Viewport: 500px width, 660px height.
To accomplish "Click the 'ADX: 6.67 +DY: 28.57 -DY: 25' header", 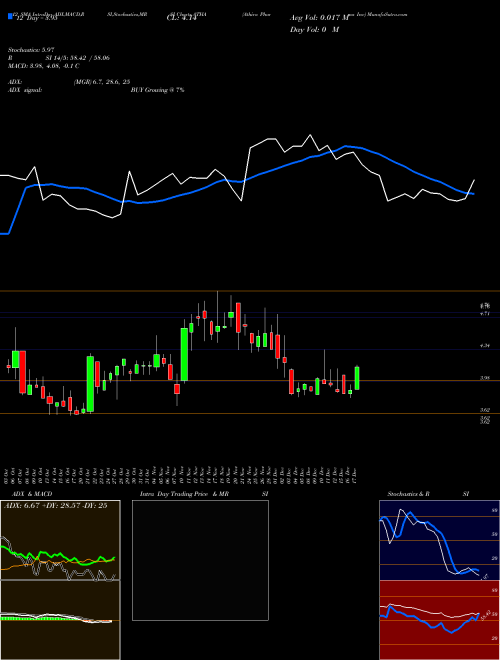I will [56, 506].
